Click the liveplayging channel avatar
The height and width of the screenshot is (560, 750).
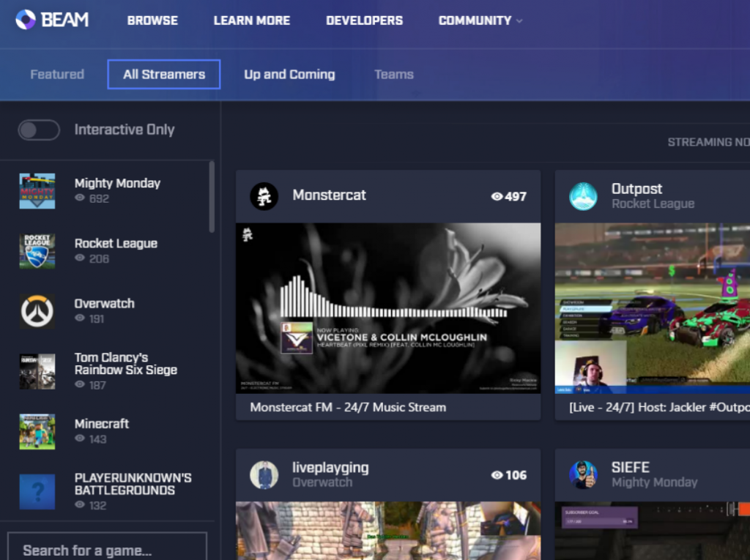(264, 475)
